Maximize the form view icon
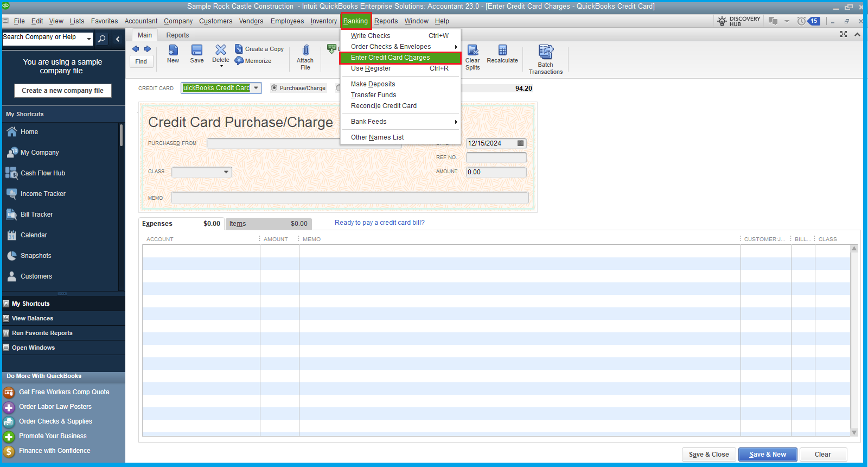 point(844,34)
